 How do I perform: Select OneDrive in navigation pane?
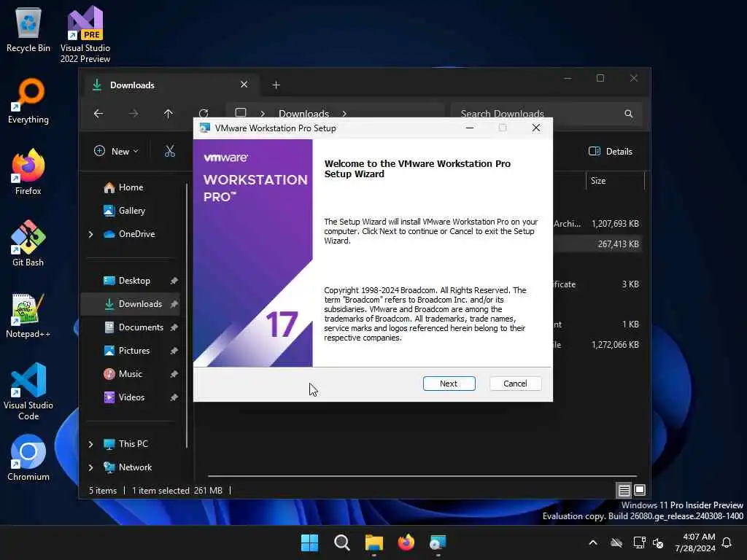pos(136,234)
